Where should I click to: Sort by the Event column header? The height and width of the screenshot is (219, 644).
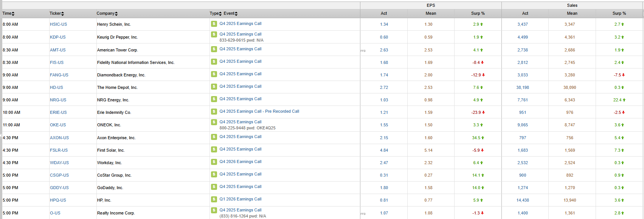tap(230, 14)
